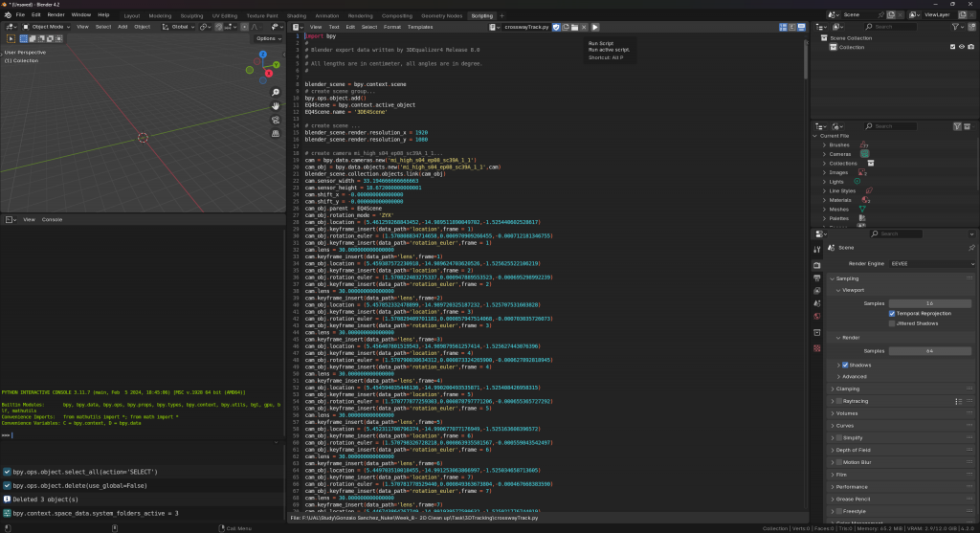Image resolution: width=980 pixels, height=533 pixels.
Task: Click the outliner Search field
Action: coord(890,27)
